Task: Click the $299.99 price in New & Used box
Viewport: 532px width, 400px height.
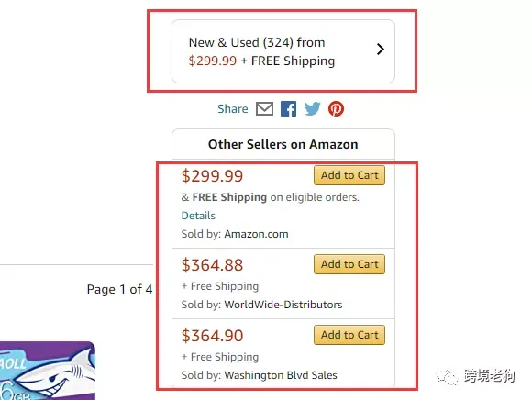Action: 213,61
